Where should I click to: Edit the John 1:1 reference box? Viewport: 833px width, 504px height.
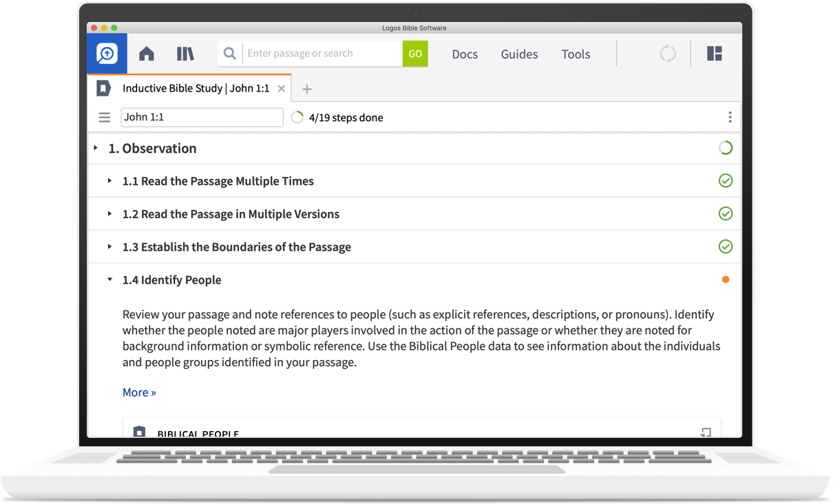(x=202, y=117)
